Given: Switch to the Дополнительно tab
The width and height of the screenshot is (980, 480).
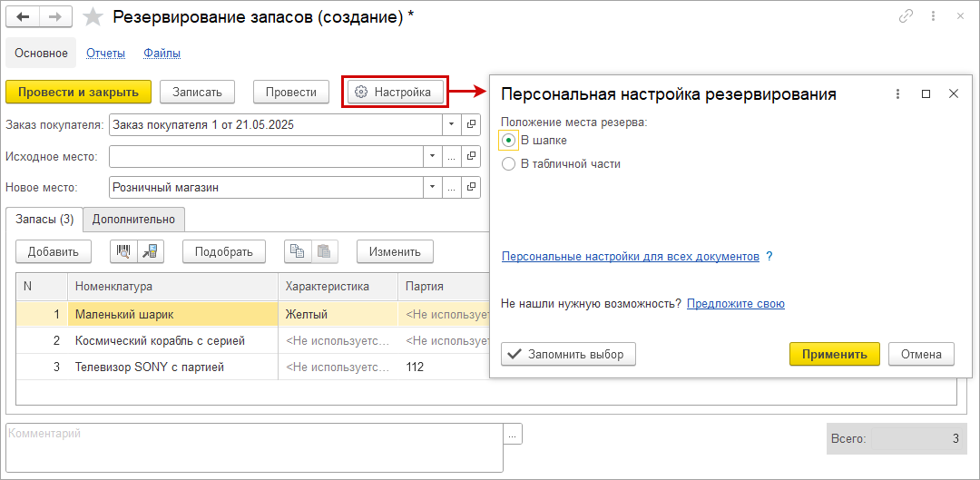Looking at the screenshot, I should tap(134, 219).
